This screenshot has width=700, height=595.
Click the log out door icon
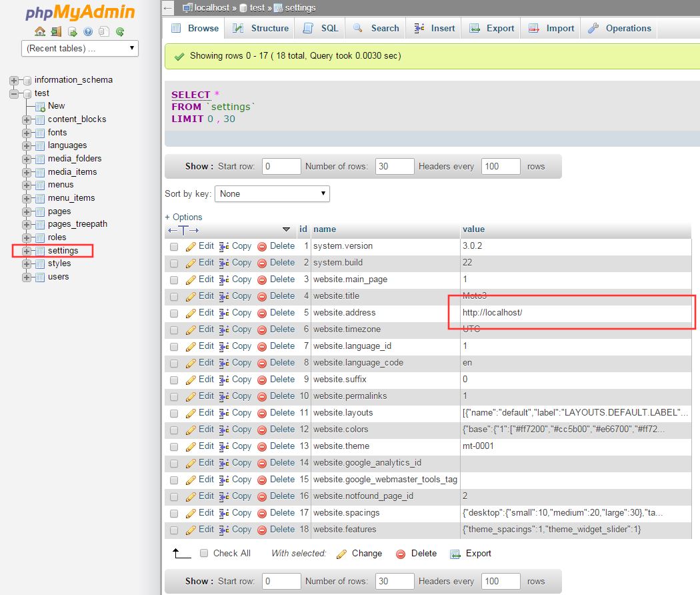(56, 31)
